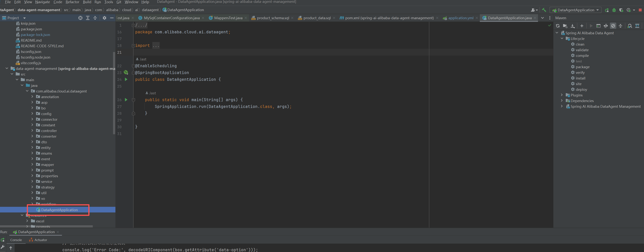The image size is (644, 252).
Task: Expand the controller package folder
Action: (32, 131)
